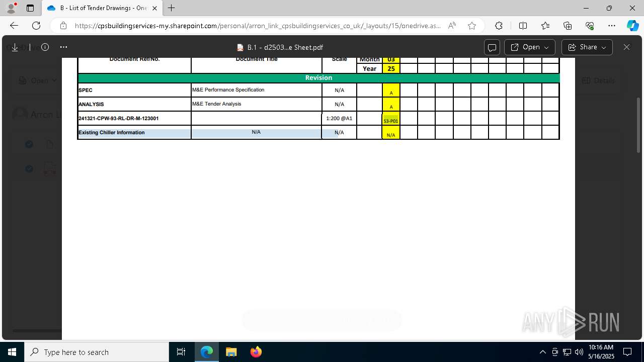Open Browser essentials icon
Screen dimensions: 644x362
590,26
